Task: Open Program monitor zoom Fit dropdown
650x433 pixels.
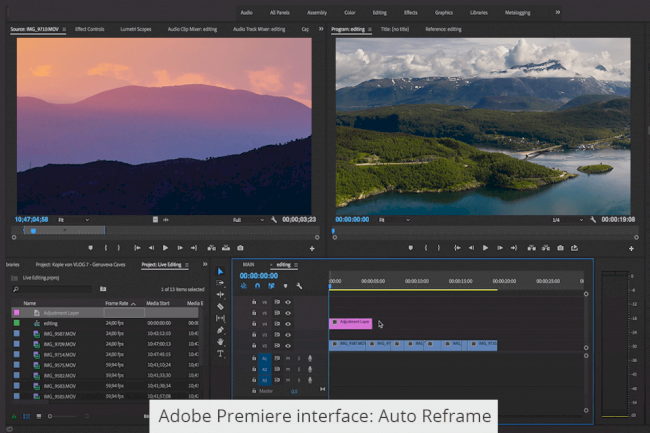Action: 394,220
